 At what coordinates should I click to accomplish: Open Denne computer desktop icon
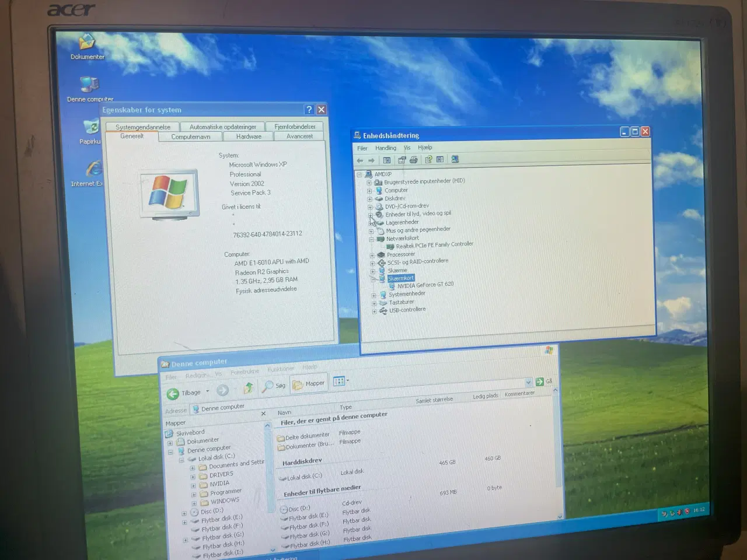90,89
